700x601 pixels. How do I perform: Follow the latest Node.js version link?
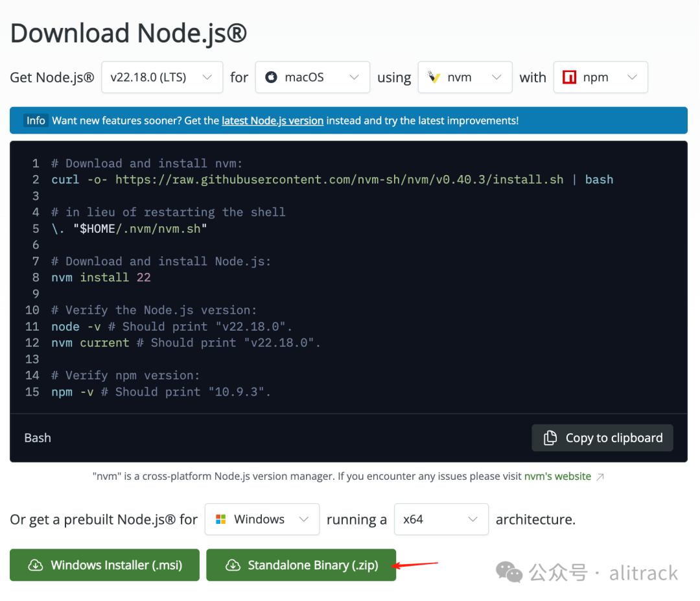(x=272, y=121)
